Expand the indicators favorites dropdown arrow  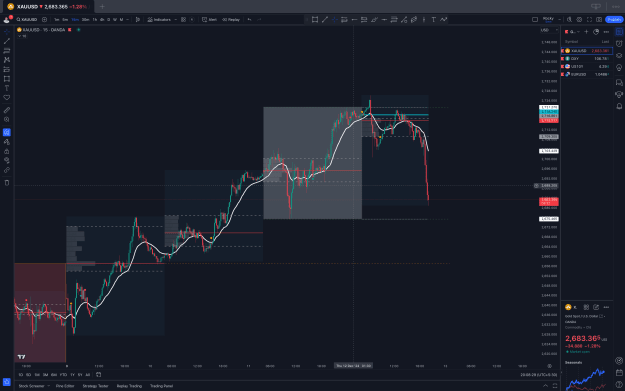[x=176, y=20]
